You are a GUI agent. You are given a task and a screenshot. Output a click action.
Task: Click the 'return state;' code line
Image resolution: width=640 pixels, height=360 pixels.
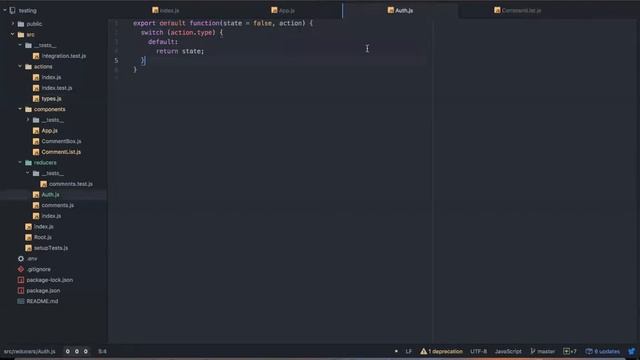click(x=180, y=51)
